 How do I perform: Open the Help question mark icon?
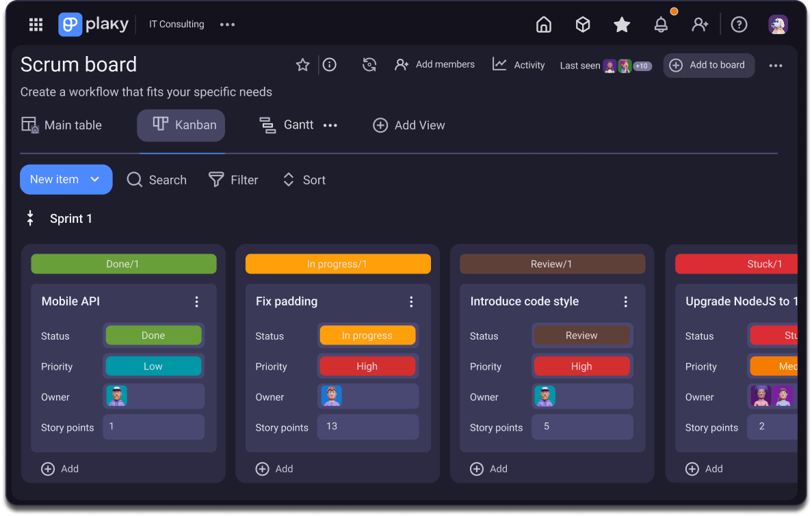tap(739, 24)
